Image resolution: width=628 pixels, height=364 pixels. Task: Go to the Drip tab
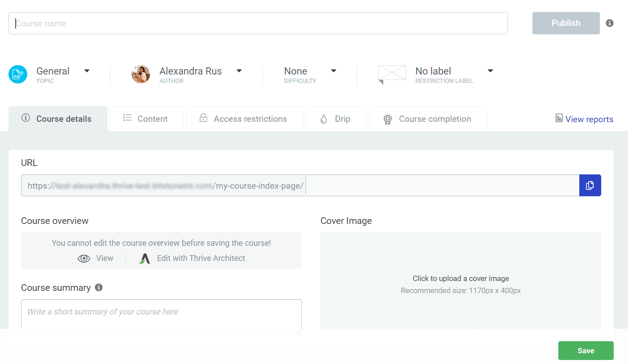335,119
